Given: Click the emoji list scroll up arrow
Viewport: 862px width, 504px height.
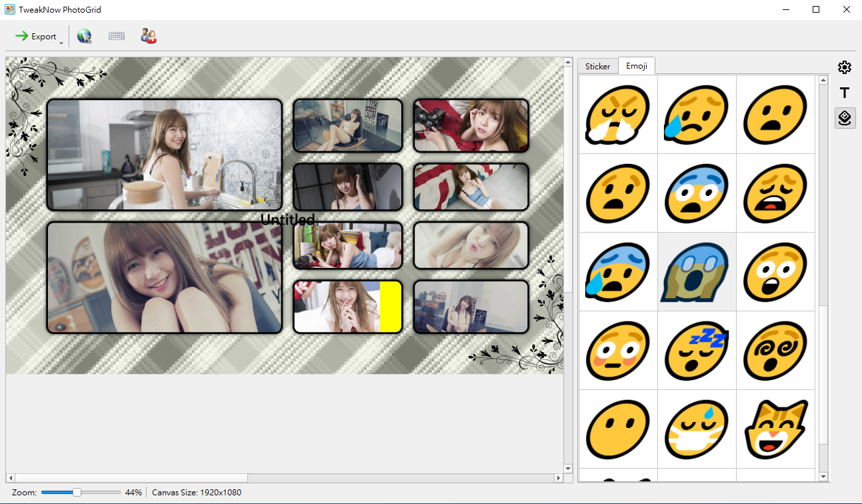Looking at the screenshot, I should 823,80.
